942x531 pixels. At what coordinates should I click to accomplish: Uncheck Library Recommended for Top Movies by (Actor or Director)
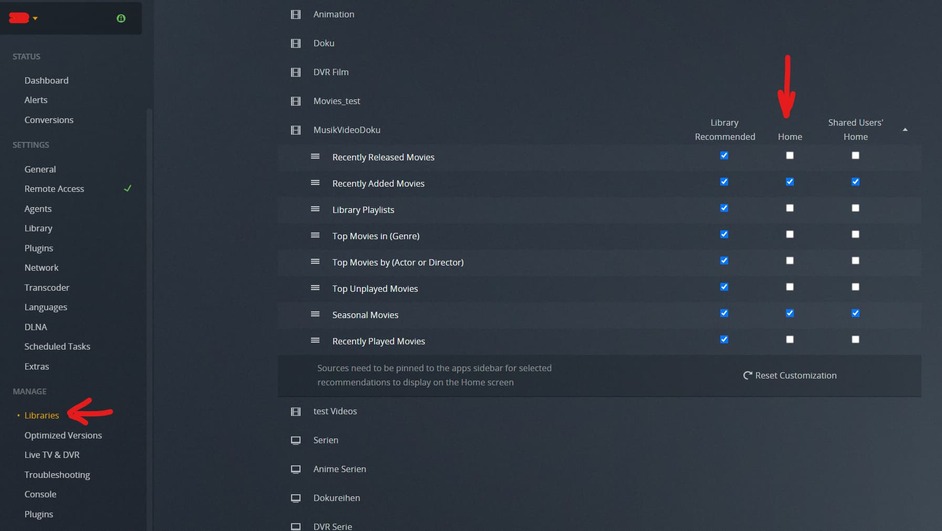[724, 261]
